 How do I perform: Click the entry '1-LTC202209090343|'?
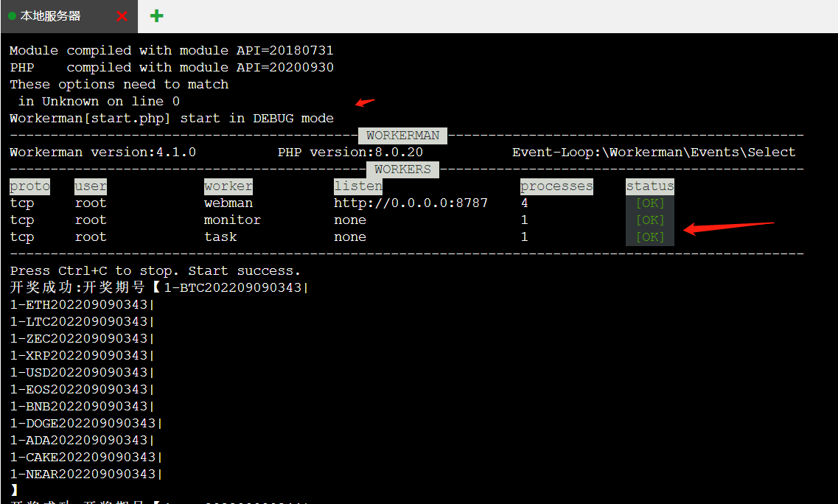point(83,322)
